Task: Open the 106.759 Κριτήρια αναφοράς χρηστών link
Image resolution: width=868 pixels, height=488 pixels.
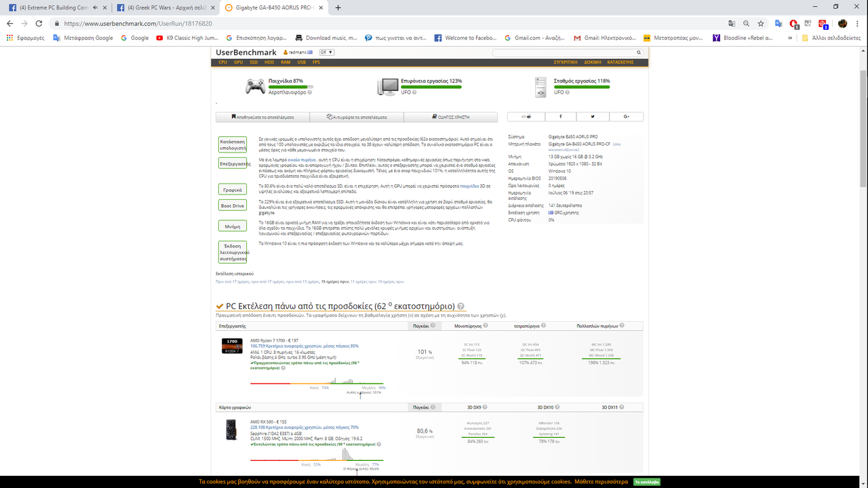Action: [304, 346]
